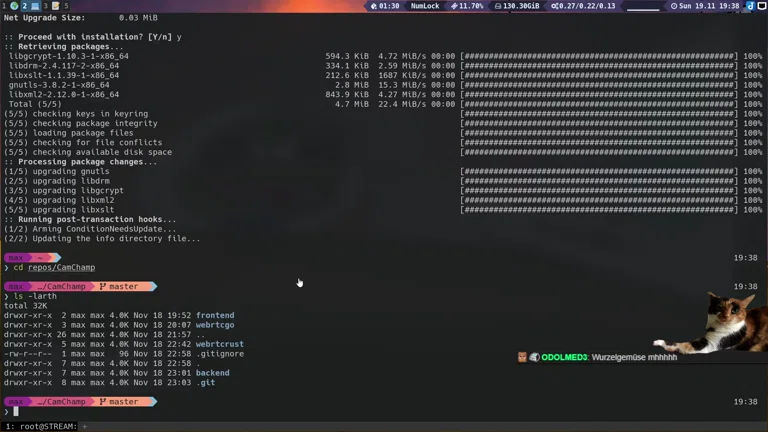768x432 pixels.
Task: Click the backend directory in listing
Action: coord(214,373)
